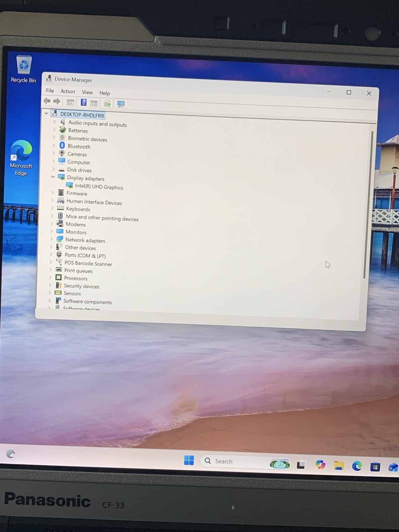
Task: Click Scan for hardware changes monitor icon
Action: coord(121,104)
